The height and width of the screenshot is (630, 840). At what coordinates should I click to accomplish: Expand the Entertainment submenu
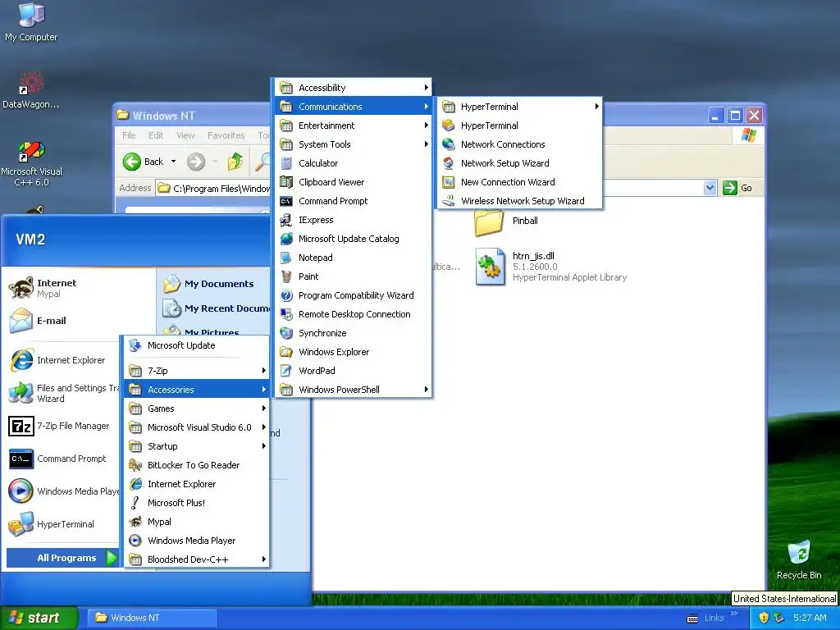(x=353, y=126)
